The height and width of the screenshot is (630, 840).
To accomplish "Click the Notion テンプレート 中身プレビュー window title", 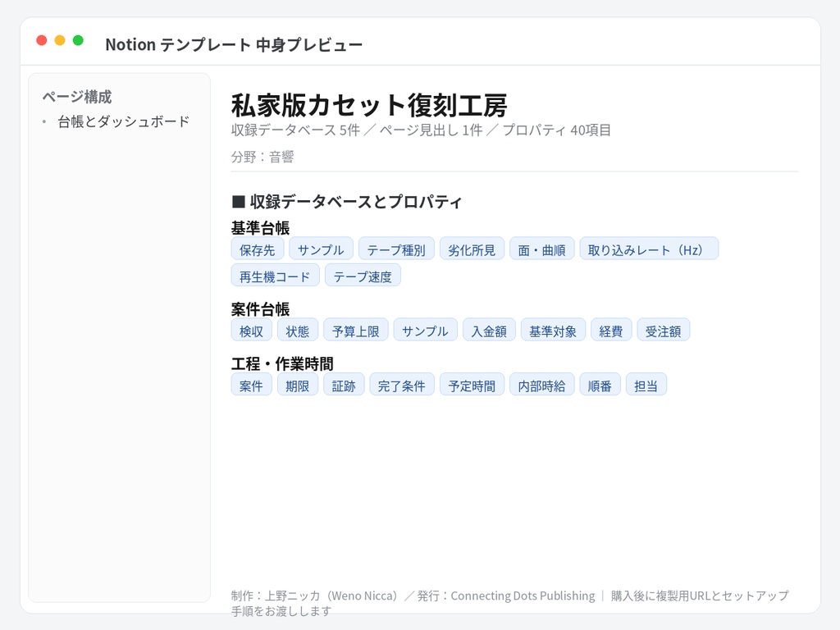I will coord(234,44).
